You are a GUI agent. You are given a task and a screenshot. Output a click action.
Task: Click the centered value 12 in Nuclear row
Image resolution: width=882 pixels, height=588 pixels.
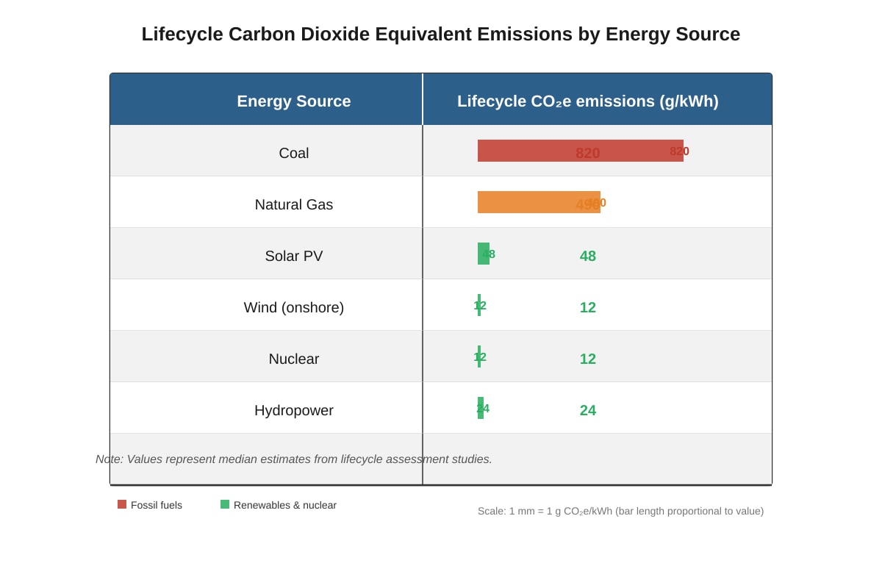pos(588,359)
